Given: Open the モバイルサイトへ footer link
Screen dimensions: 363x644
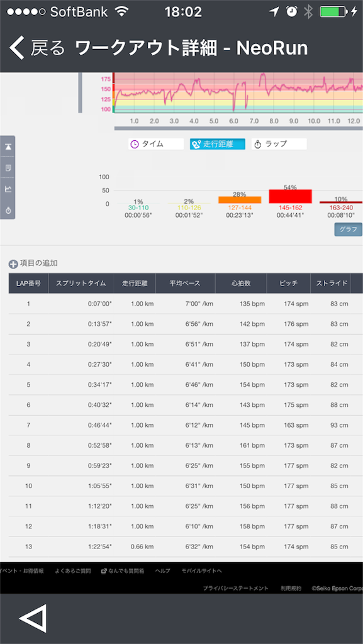Looking at the screenshot, I should pyautogui.click(x=201, y=571).
